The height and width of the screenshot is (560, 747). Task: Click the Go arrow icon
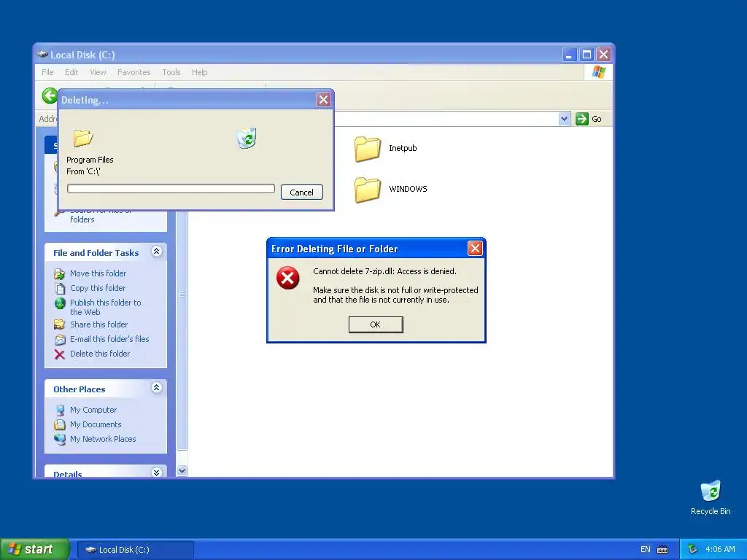click(x=581, y=119)
